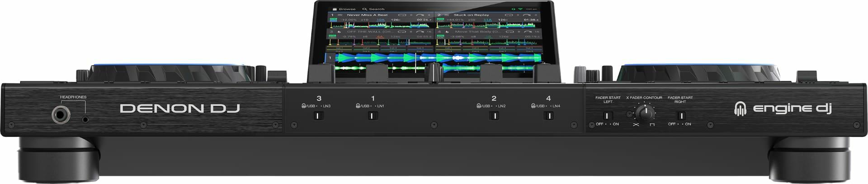Select the Move That Body track title
868x184 pixels.
(x=478, y=32)
